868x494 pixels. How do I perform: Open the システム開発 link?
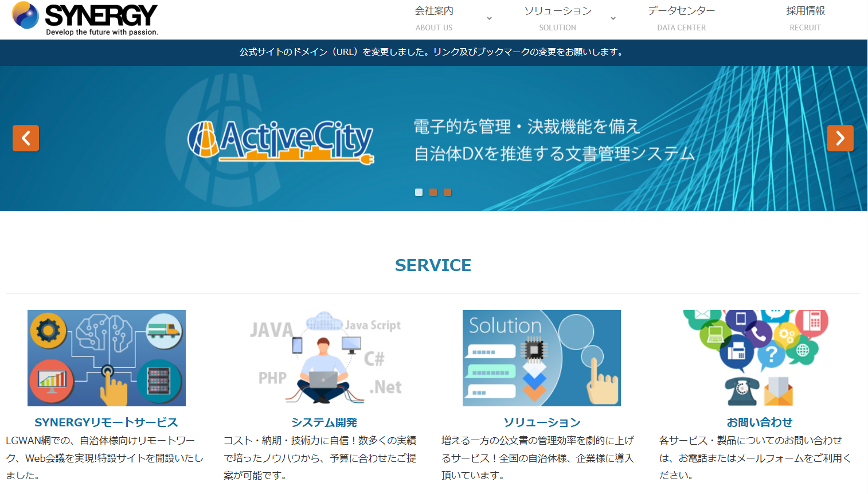[x=324, y=422]
